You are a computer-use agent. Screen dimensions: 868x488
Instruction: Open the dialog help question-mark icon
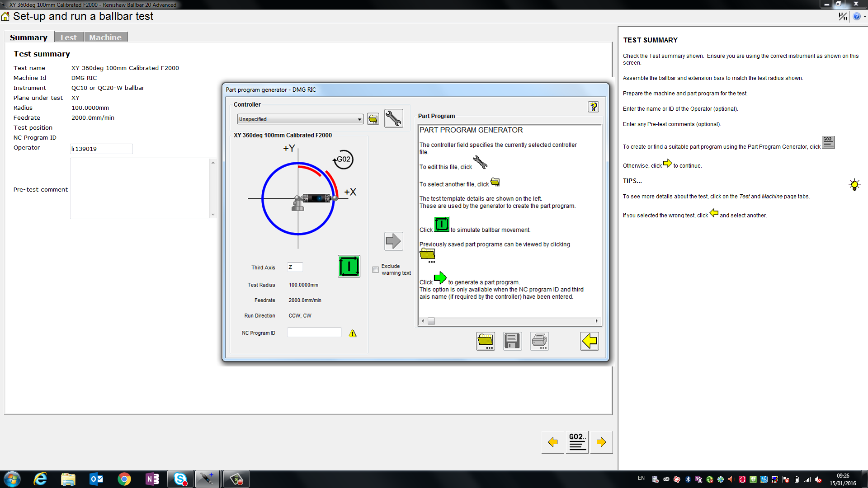(593, 107)
